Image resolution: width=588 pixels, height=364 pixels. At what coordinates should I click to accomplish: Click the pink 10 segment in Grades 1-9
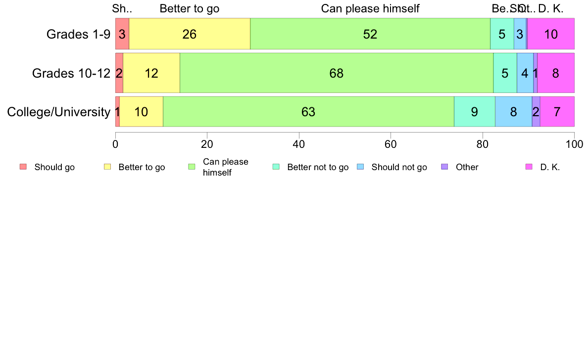551,34
